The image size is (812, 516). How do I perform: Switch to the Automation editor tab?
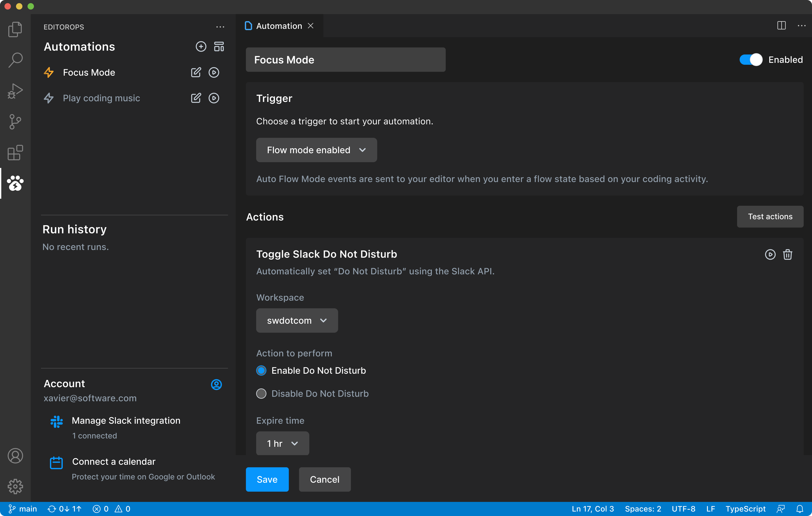click(279, 26)
